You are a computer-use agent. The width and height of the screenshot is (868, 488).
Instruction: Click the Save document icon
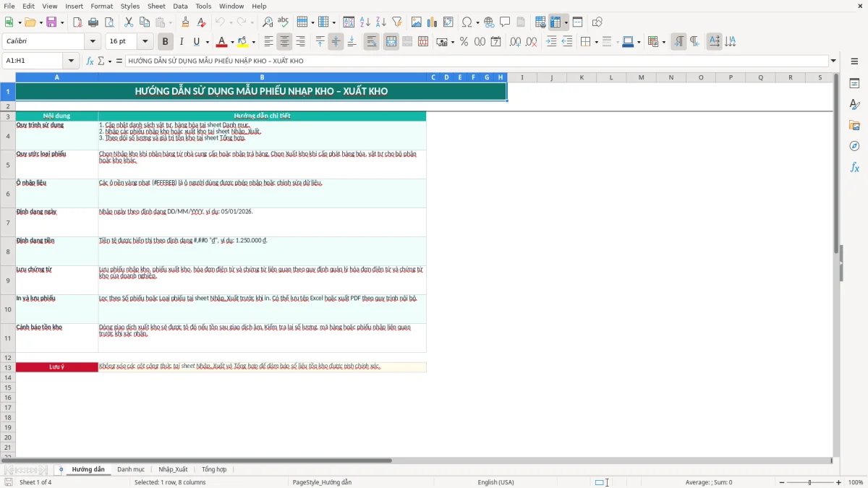pos(51,22)
